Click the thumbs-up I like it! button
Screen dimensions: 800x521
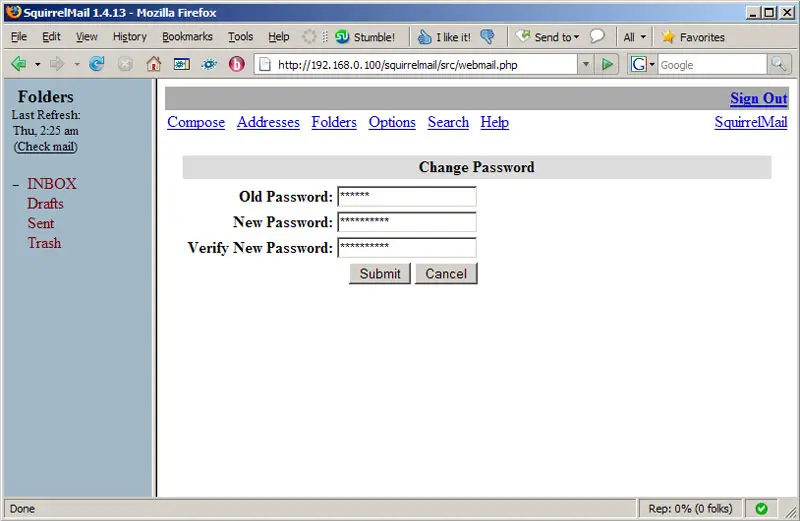[443, 37]
